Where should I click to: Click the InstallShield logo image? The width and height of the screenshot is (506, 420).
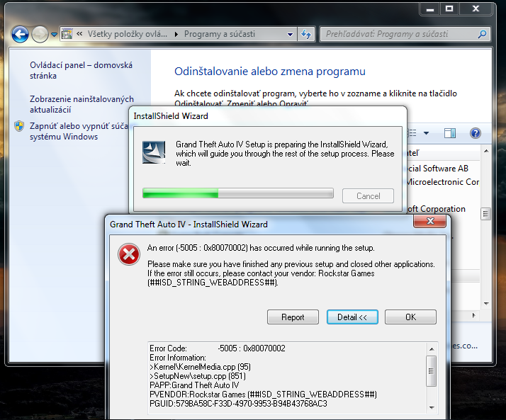tap(154, 152)
